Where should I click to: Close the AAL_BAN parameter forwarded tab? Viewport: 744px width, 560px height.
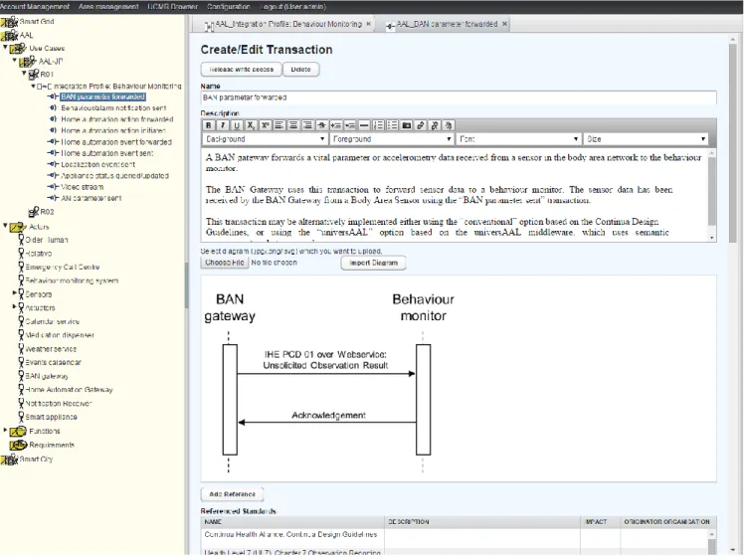click(x=504, y=24)
